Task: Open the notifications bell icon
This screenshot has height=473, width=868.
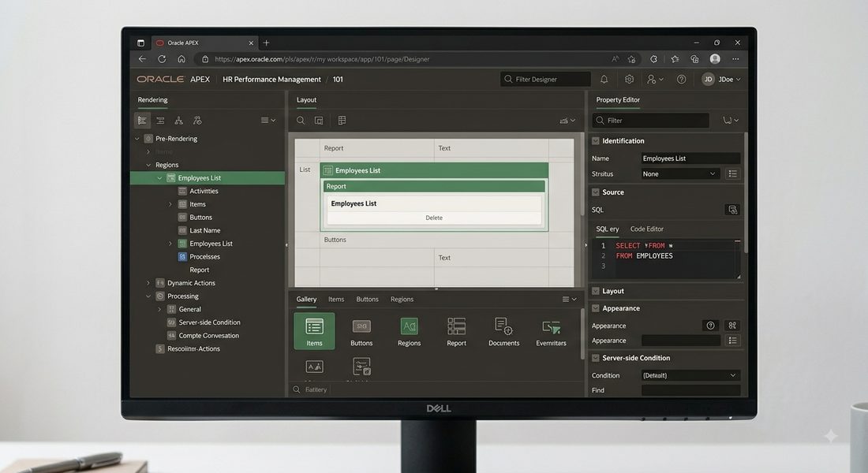Action: click(604, 80)
